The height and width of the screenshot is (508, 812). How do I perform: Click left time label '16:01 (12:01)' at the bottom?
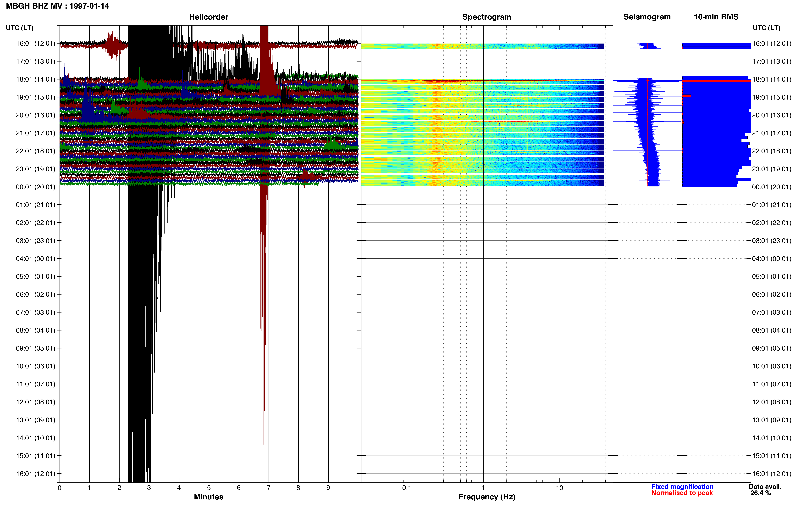pyautogui.click(x=36, y=474)
